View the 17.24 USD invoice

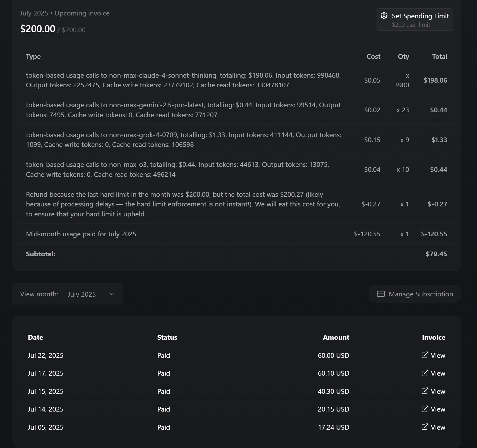pos(438,427)
